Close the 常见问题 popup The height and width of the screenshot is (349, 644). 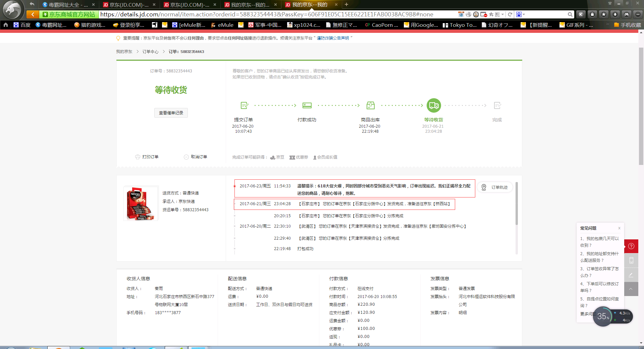[x=619, y=228]
